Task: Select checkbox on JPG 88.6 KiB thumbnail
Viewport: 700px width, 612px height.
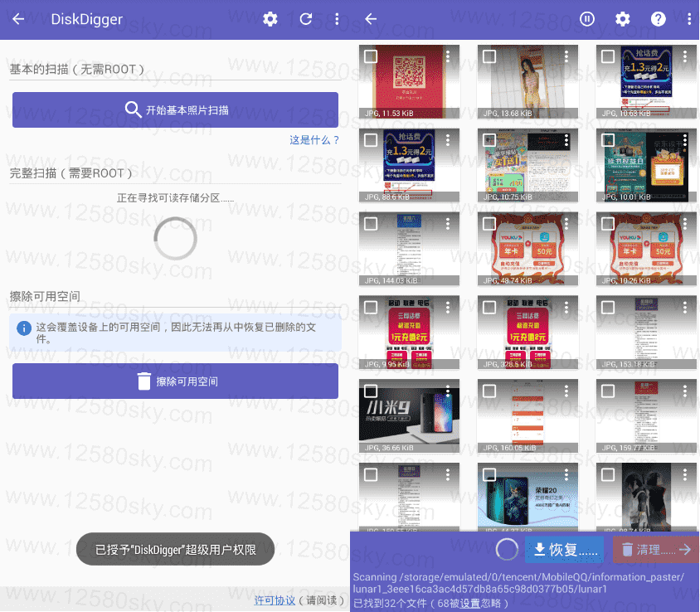Action: point(371,140)
